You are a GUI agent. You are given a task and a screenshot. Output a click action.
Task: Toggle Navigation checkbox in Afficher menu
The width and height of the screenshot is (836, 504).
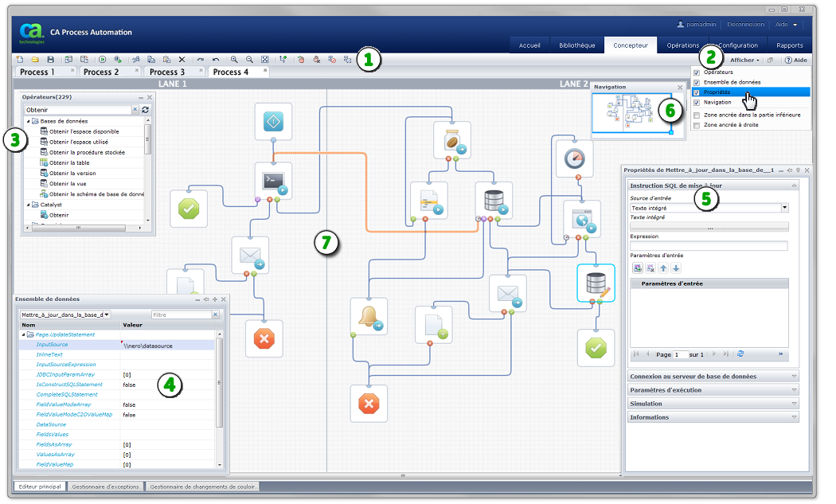[697, 103]
